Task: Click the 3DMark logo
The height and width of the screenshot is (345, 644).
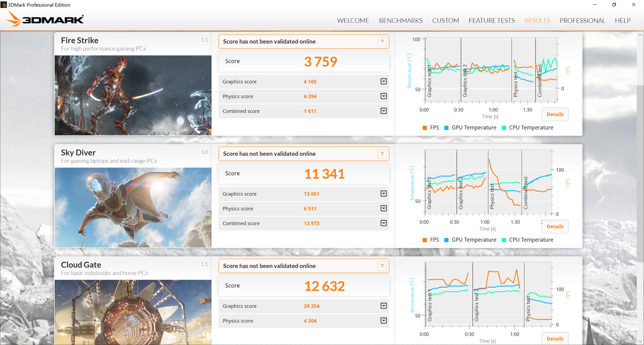Action: point(45,19)
